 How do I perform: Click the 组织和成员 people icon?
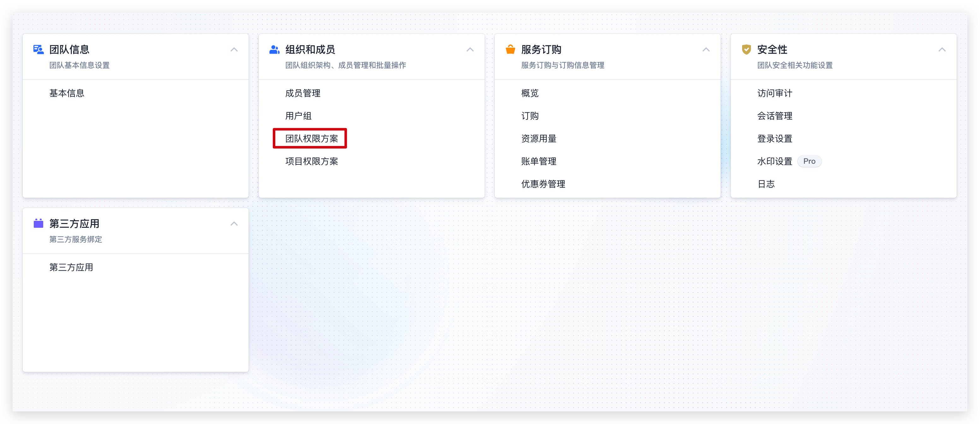(x=274, y=50)
